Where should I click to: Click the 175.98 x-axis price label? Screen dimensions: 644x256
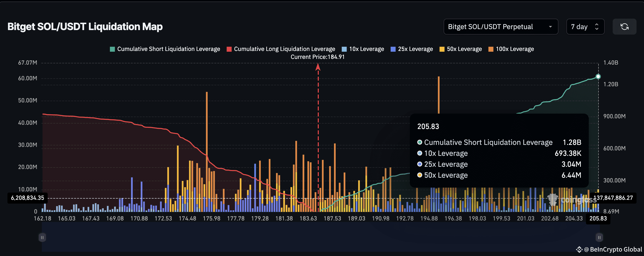click(x=212, y=218)
